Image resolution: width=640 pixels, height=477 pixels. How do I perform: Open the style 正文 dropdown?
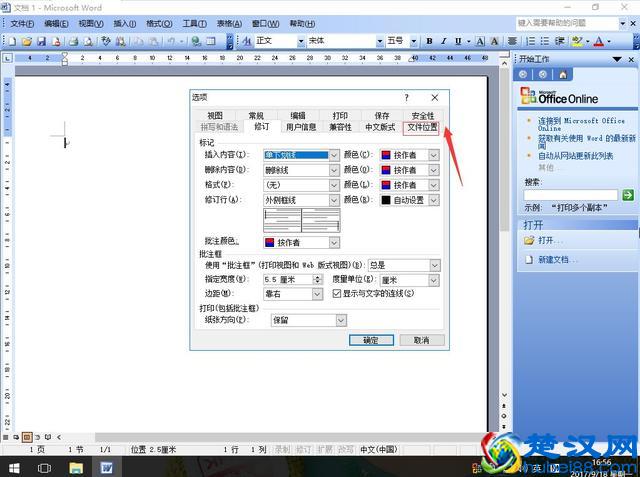(301, 41)
